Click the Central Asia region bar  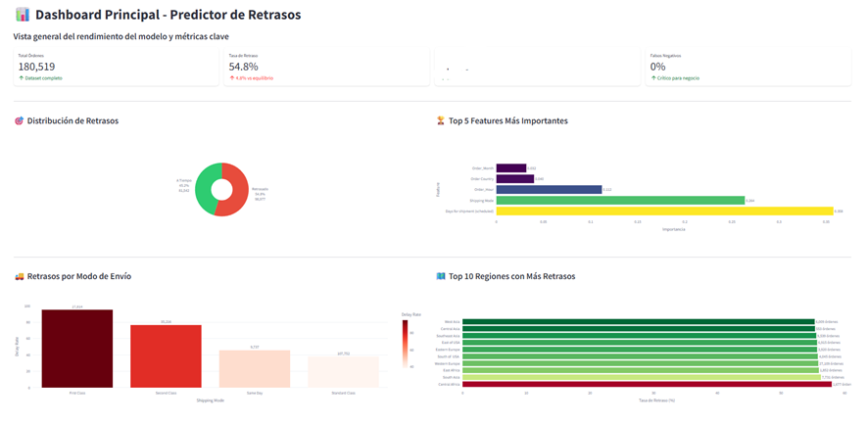(x=639, y=328)
